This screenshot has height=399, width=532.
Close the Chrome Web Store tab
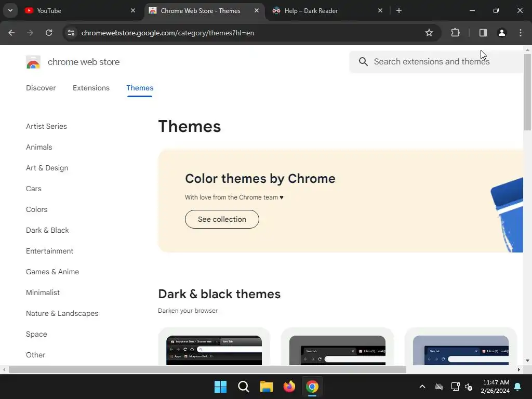257,10
